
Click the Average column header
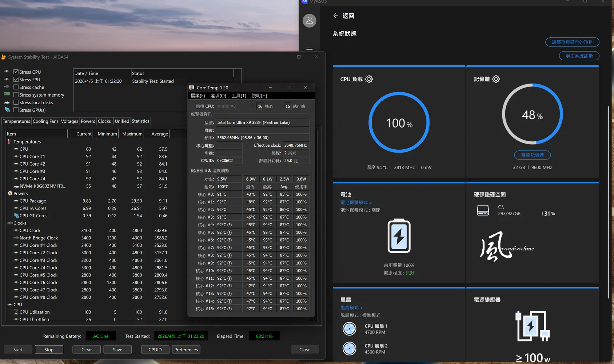tap(157, 134)
